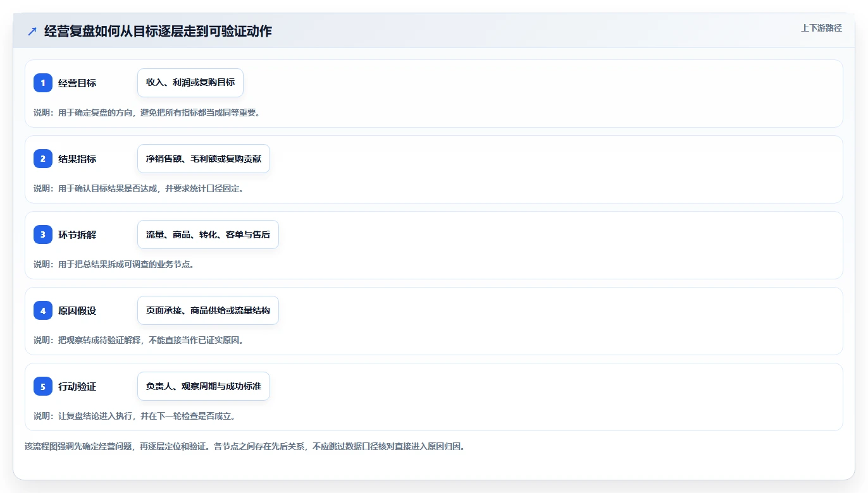The image size is (868, 493).
Task: Click the footer summary starting 该流程图强调
Action: [x=245, y=446]
